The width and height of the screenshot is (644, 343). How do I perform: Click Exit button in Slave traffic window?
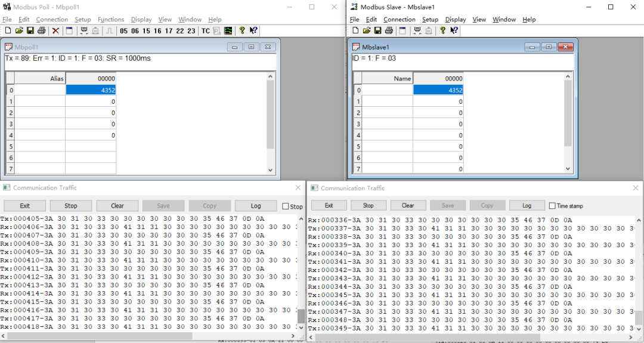(x=329, y=205)
